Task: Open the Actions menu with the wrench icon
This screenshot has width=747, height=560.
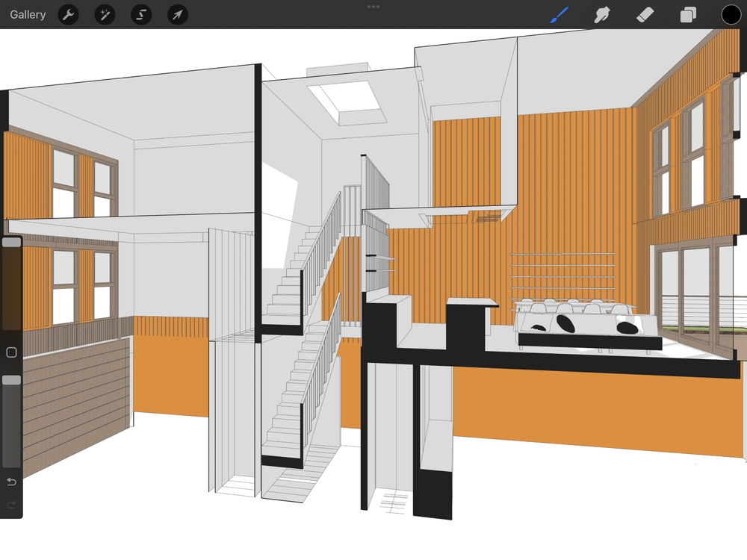Action: (x=68, y=15)
